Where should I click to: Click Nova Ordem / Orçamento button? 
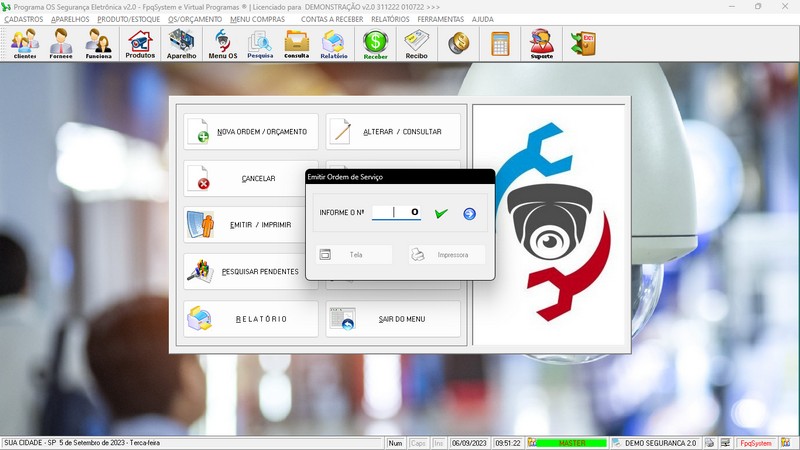pyautogui.click(x=251, y=132)
